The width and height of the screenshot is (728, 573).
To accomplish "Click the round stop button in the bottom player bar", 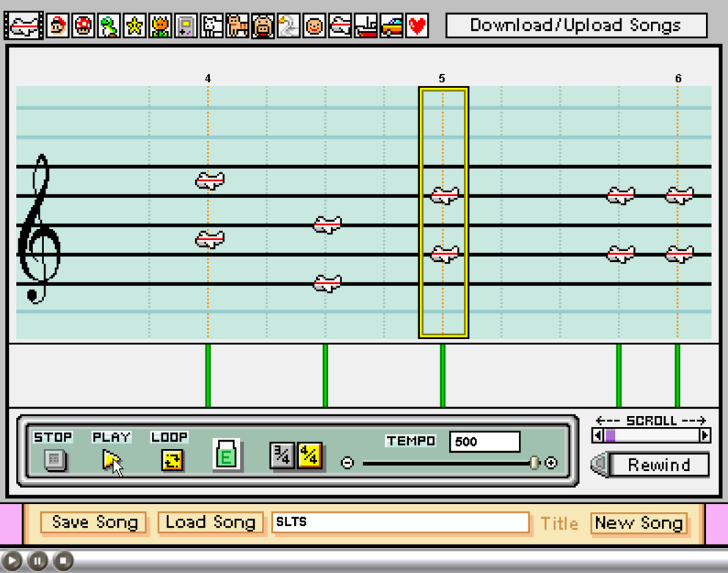I will [x=63, y=561].
